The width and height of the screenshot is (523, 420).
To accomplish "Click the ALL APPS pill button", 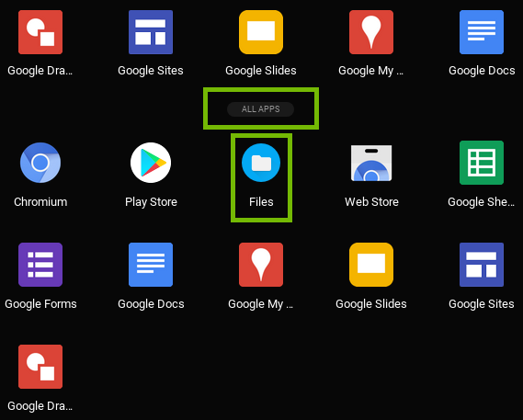I will point(260,109).
